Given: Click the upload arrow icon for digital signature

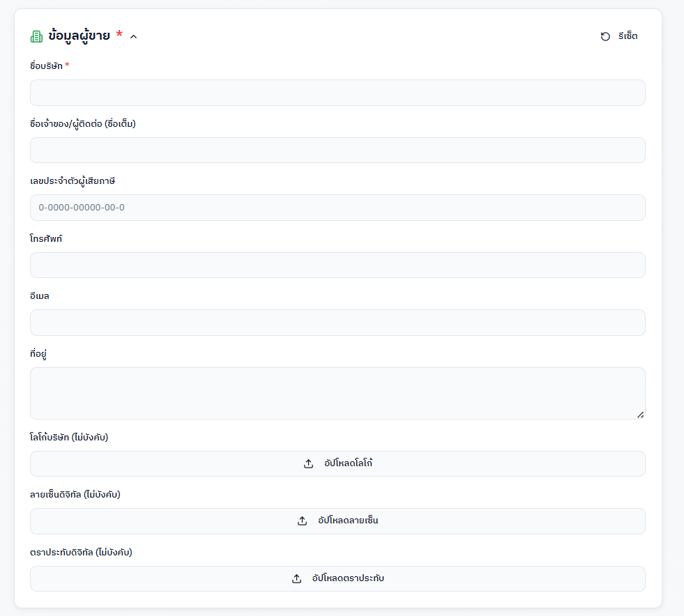Looking at the screenshot, I should (303, 521).
